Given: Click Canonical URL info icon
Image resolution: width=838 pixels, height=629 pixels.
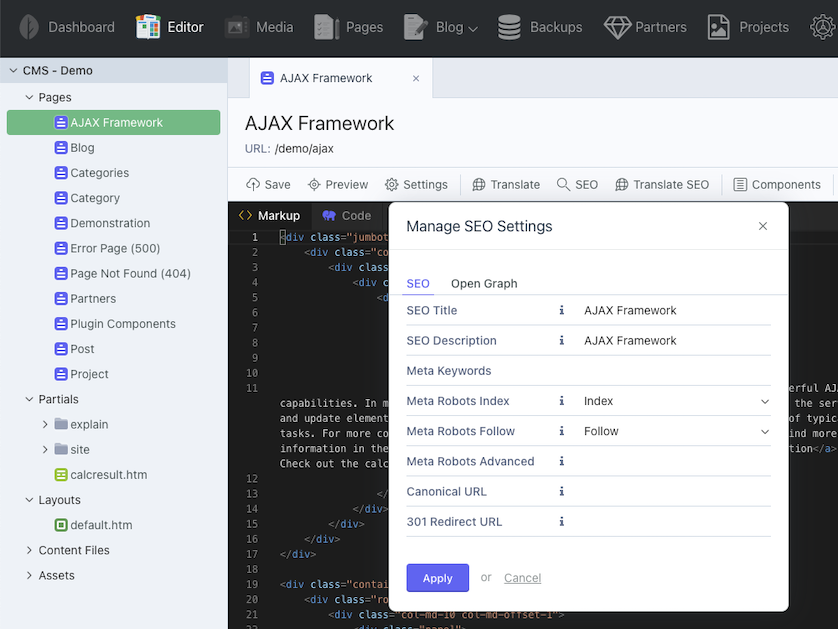Looking at the screenshot, I should (x=562, y=491).
